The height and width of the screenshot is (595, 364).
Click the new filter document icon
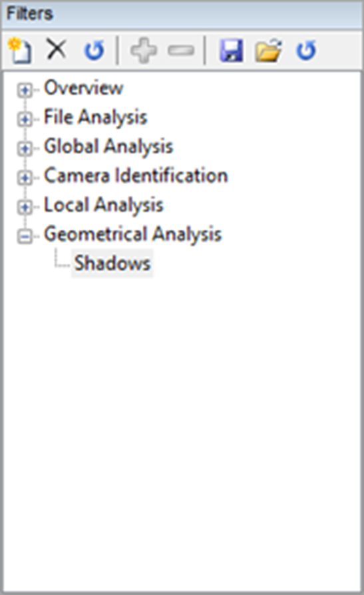click(x=20, y=50)
